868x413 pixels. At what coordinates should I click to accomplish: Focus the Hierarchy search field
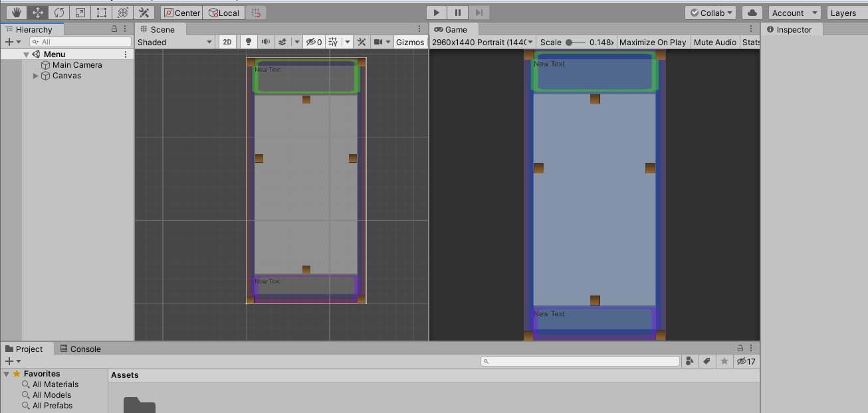click(x=80, y=42)
